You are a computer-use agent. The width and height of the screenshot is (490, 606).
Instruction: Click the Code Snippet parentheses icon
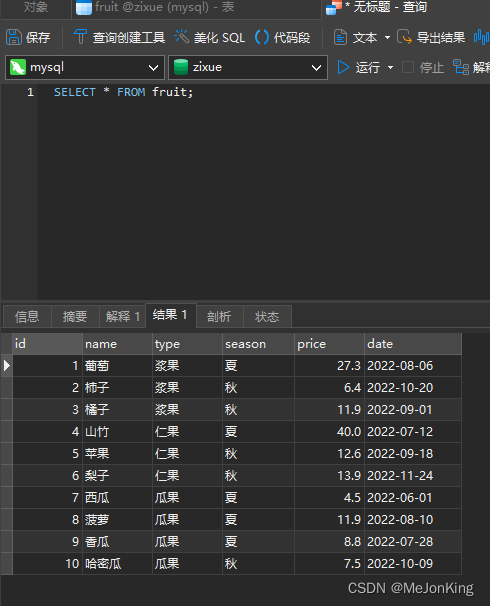click(262, 37)
